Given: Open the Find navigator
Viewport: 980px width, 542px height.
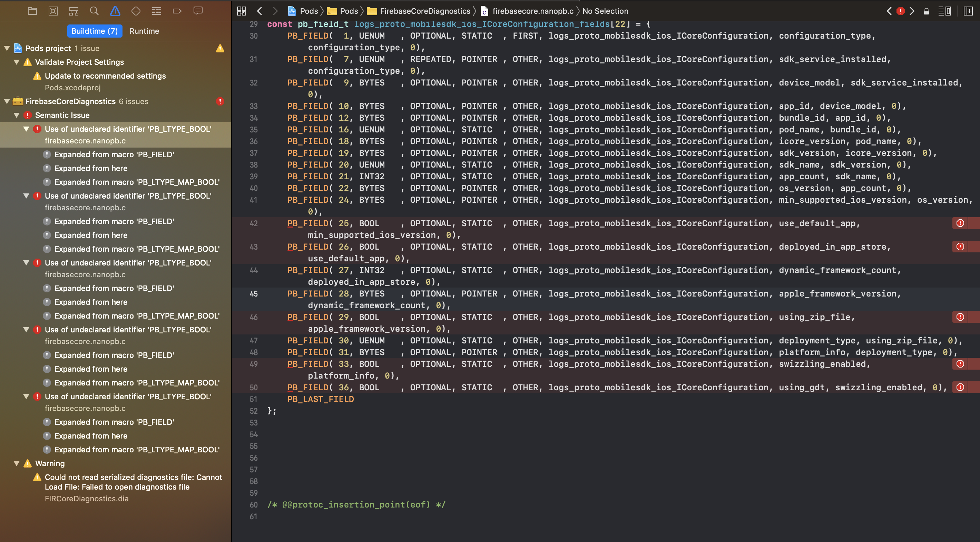Looking at the screenshot, I should (94, 11).
